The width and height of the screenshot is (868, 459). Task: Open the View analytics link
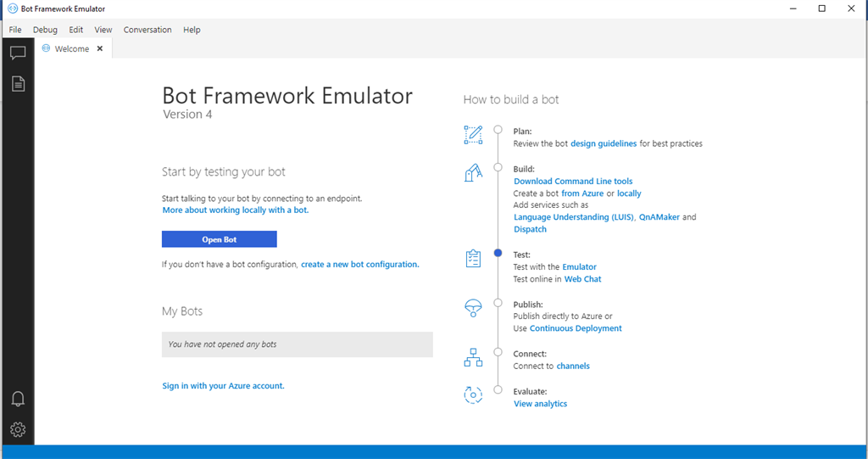540,404
